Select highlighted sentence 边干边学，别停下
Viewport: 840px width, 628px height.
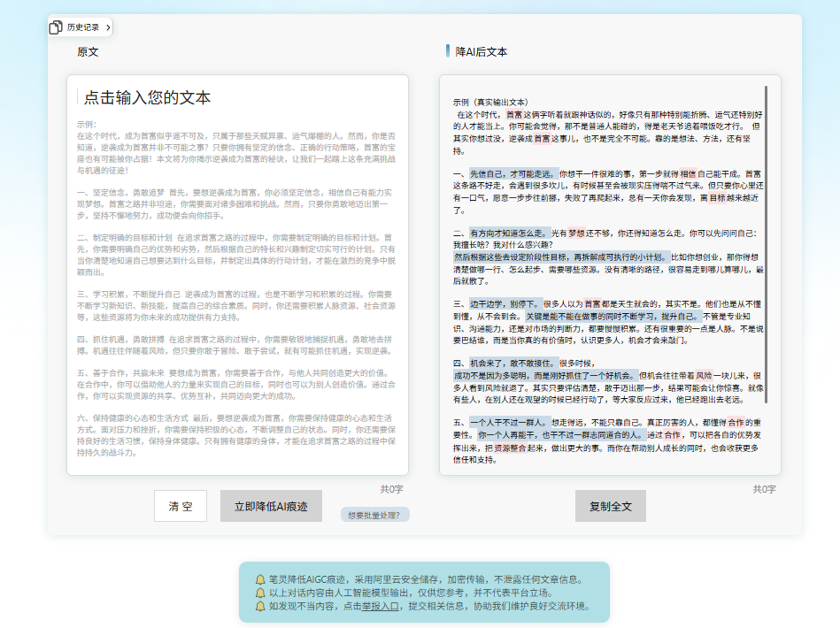(x=504, y=303)
